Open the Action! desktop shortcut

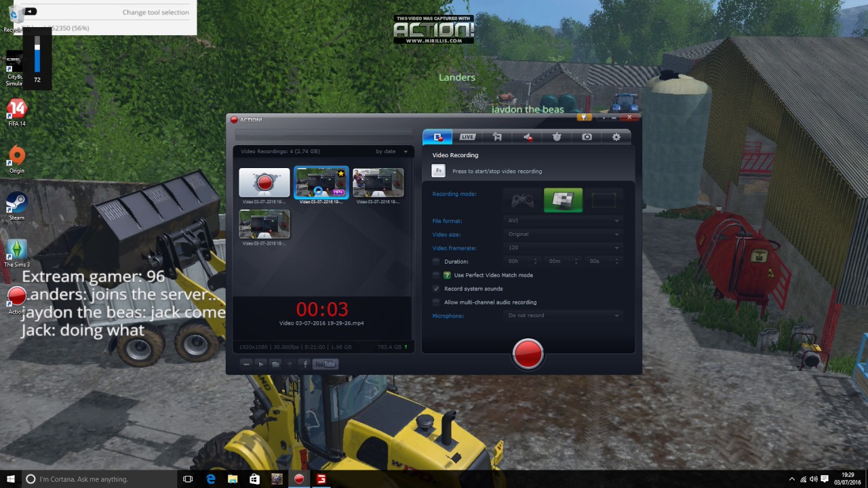(x=16, y=300)
